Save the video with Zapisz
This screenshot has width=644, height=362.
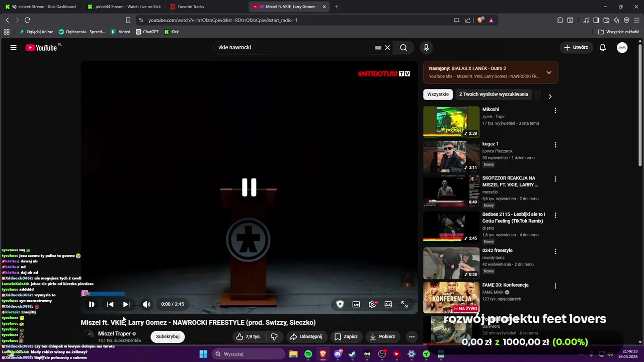(346, 336)
